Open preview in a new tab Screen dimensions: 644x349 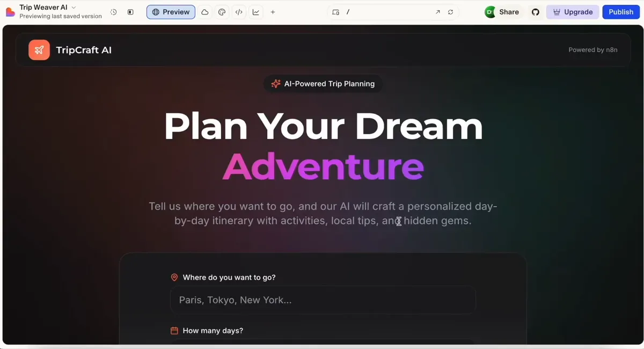[437, 12]
